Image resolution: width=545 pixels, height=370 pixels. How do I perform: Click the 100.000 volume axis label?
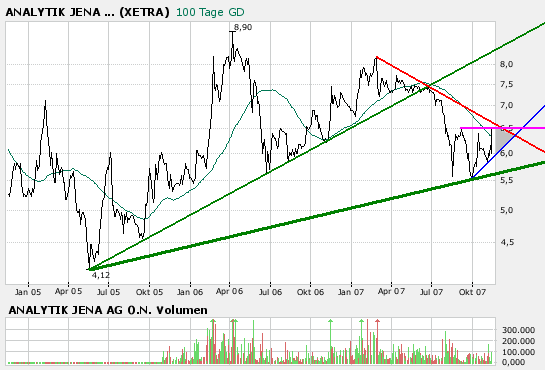518,352
